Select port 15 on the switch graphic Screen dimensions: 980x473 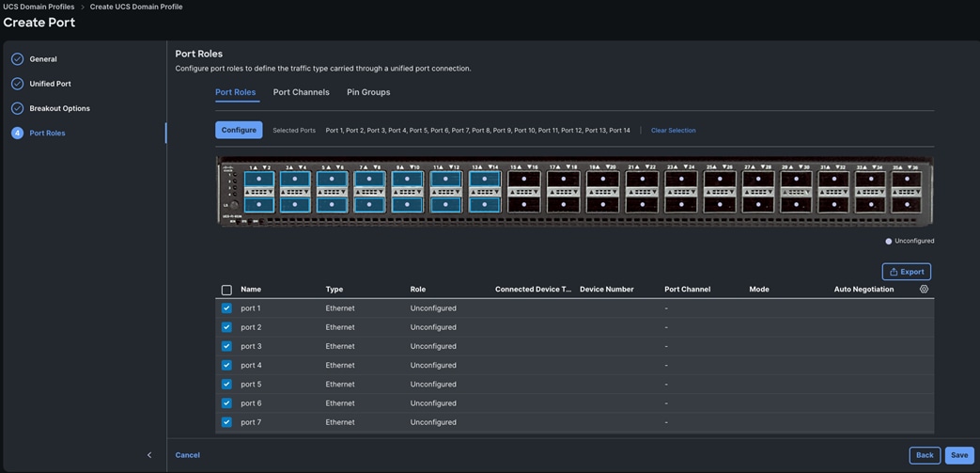coord(523,179)
